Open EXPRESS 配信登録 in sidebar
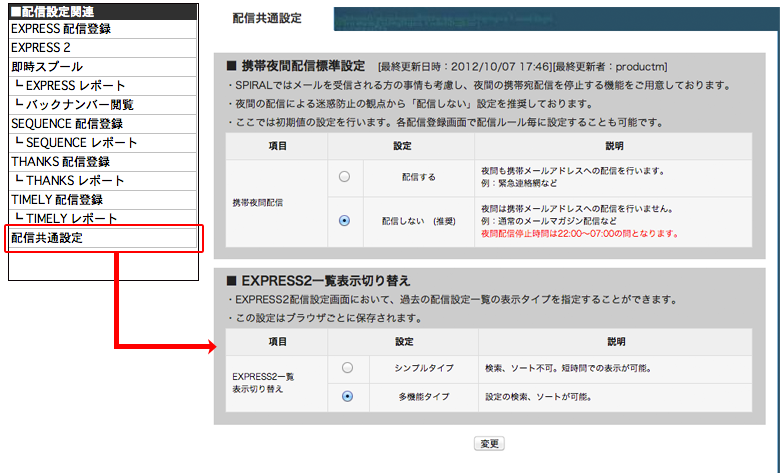780x473 pixels. [61, 29]
